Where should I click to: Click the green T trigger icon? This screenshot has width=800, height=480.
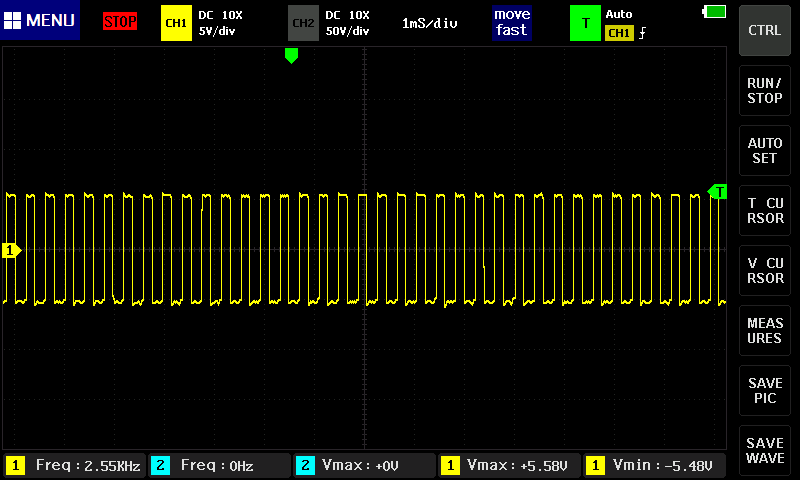(585, 22)
